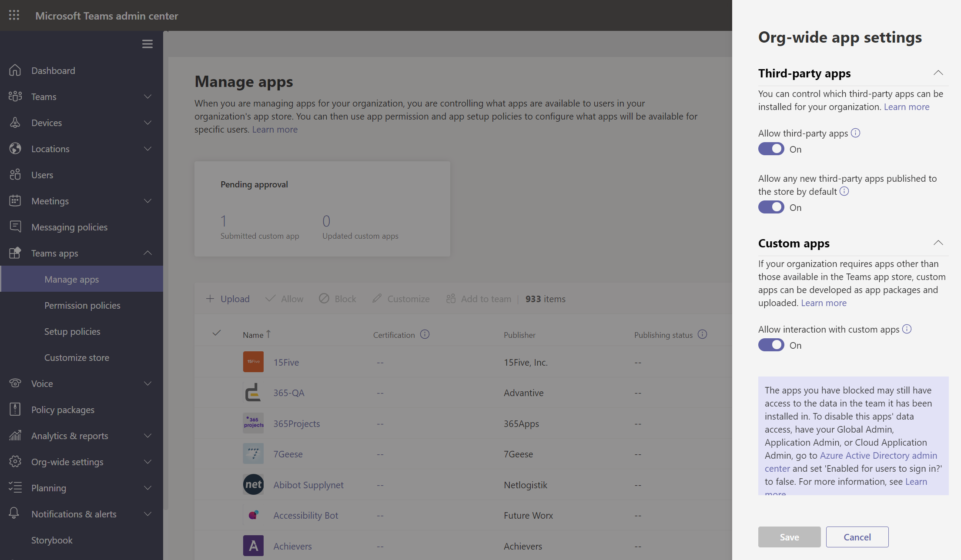
Task: Click the Cancel button
Action: tap(857, 537)
